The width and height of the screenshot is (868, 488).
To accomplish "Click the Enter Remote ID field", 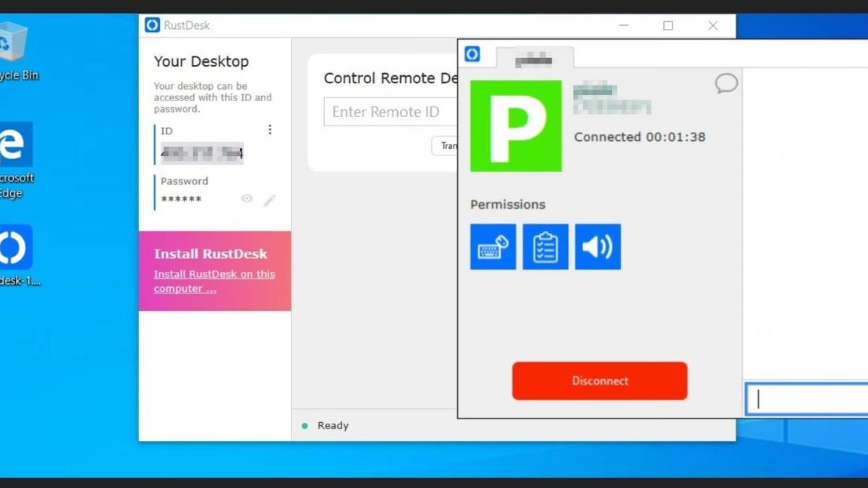I will pos(391,112).
